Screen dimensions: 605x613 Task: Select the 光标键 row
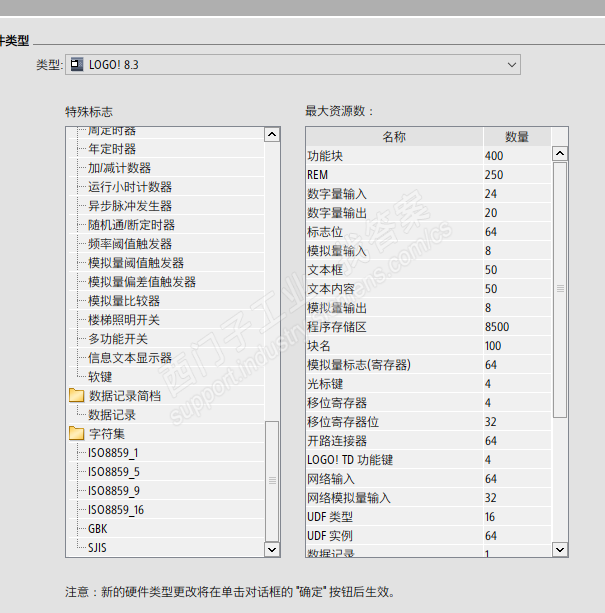click(x=428, y=384)
